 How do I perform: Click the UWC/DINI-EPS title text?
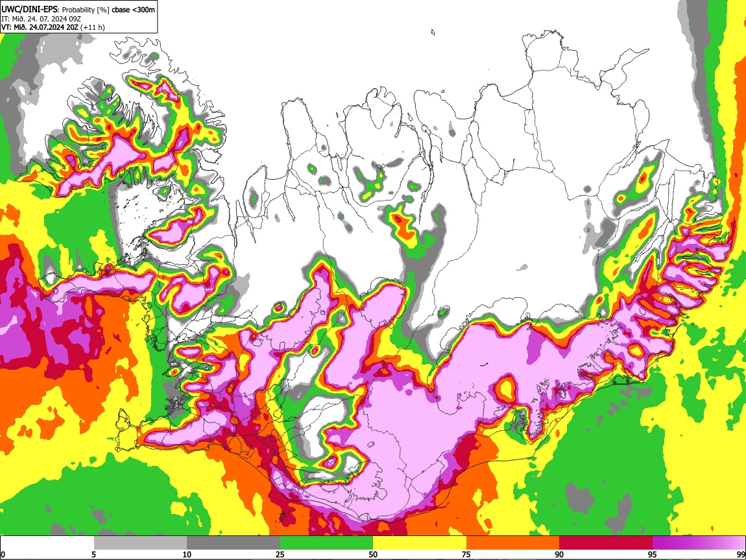coord(29,9)
